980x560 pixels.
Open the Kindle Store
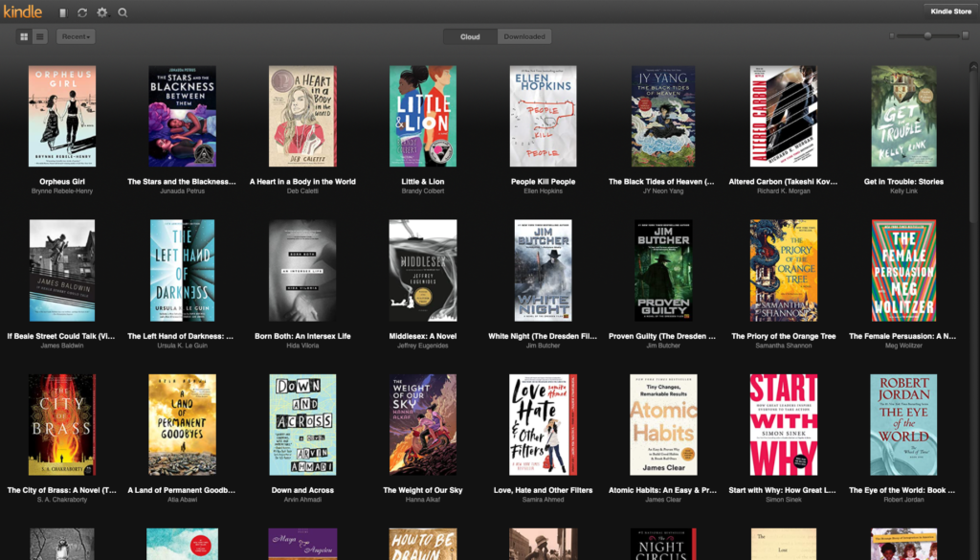[949, 11]
